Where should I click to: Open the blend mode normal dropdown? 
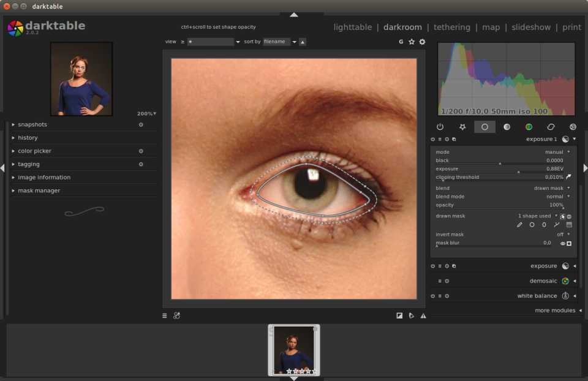(503, 197)
